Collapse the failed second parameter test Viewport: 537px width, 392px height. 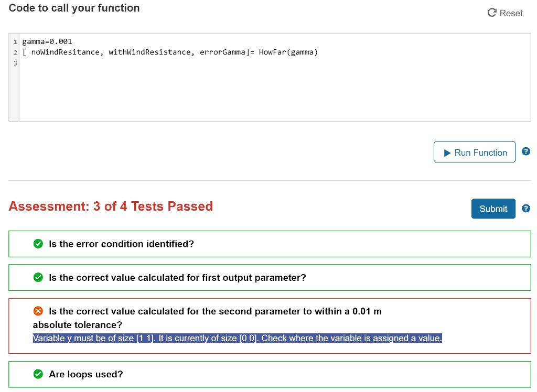pos(270,325)
